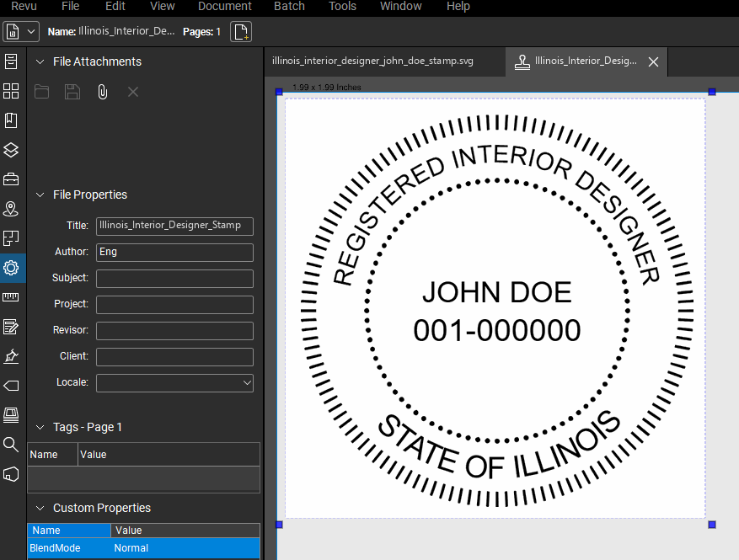Click the Project input field

click(x=175, y=305)
